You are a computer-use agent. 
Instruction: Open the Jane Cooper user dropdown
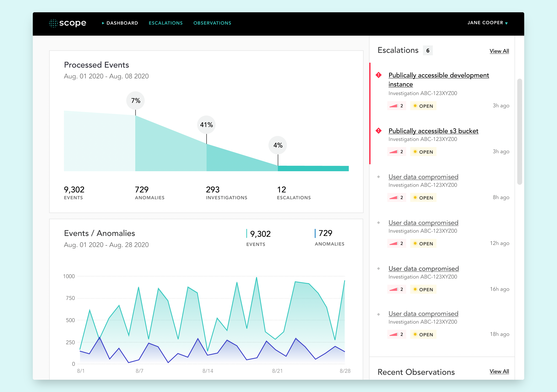click(x=485, y=23)
